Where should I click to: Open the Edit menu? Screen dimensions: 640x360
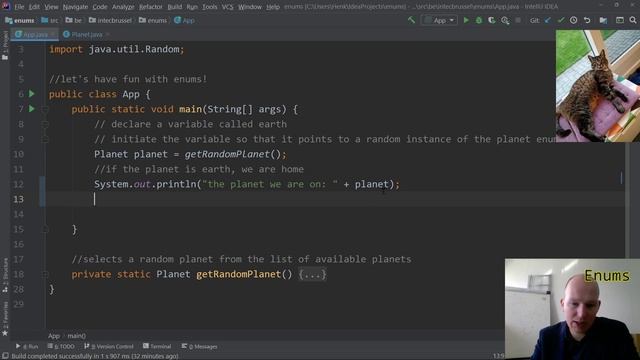point(34,7)
